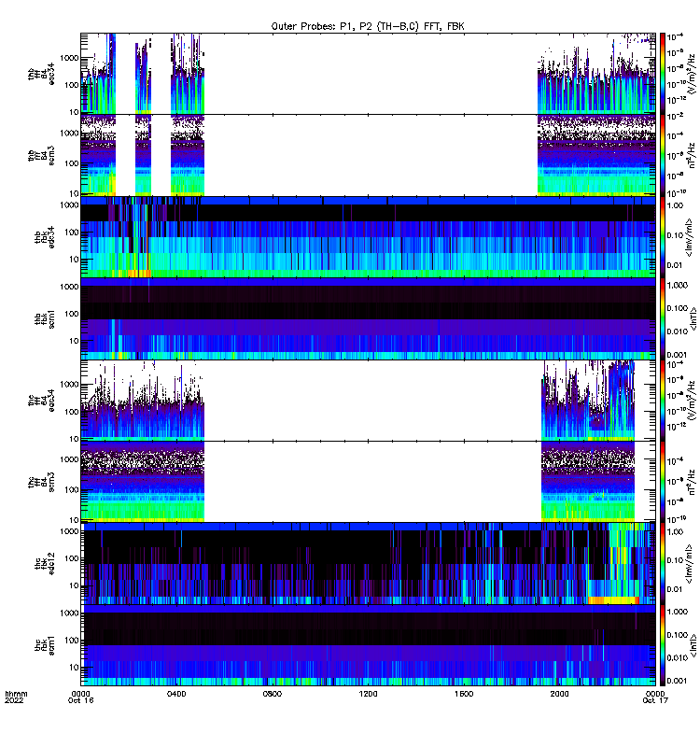Click the color bar of thc fbk edc12 panel

point(663,564)
